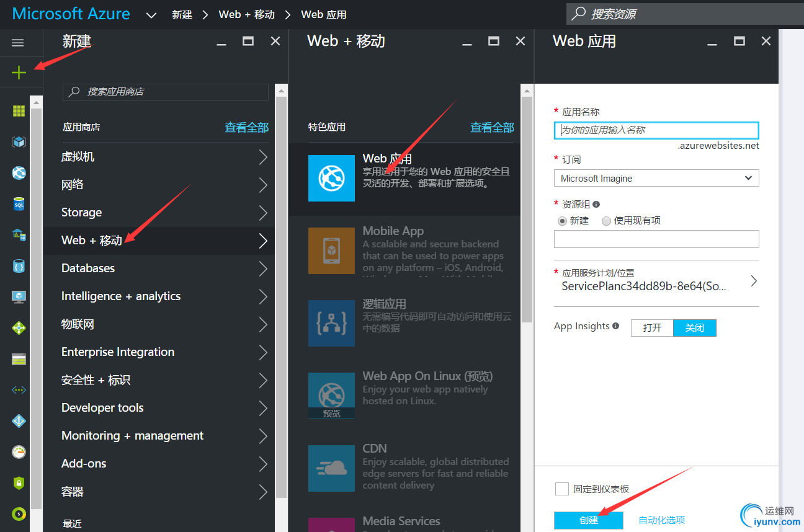Open Virtual networks icon in sidebar

click(x=19, y=390)
